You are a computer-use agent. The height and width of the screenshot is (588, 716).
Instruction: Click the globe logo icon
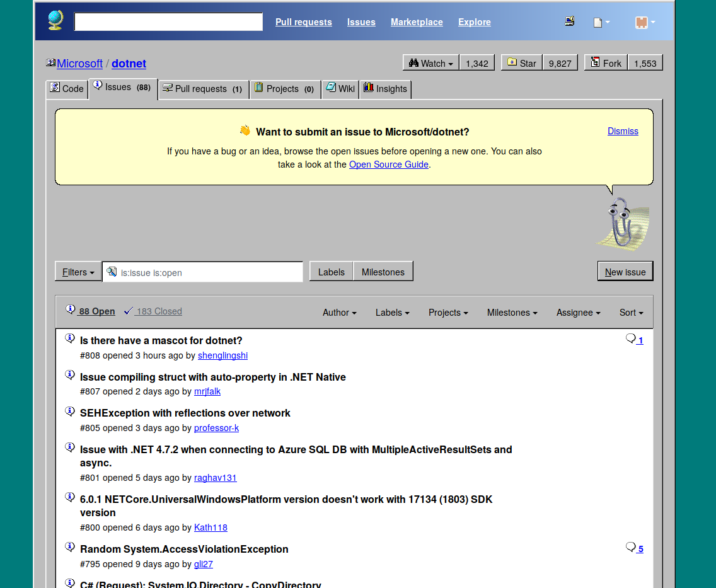55,21
